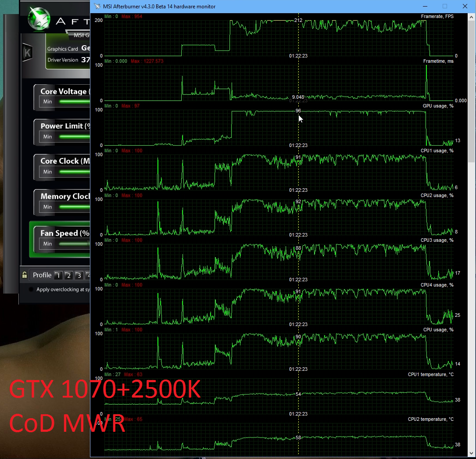
Task: Select profile slot 3
Action: tap(79, 275)
